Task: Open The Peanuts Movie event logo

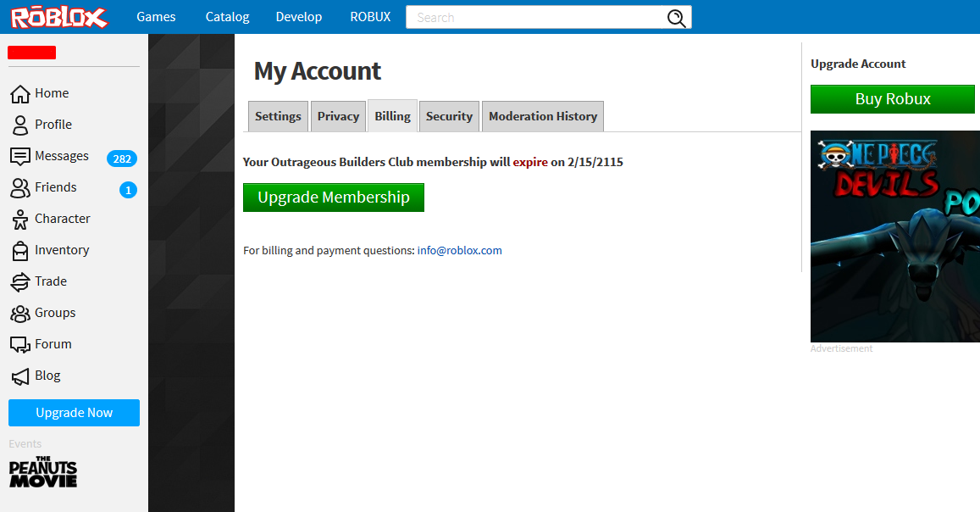Action: [x=43, y=472]
